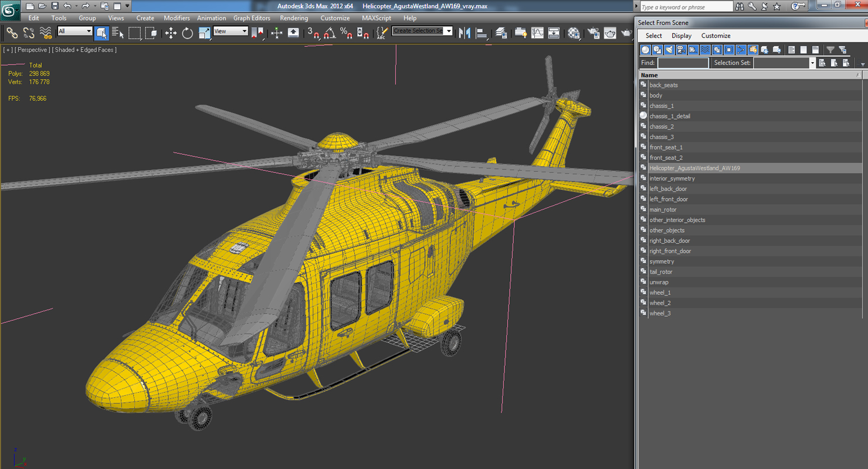Open Curve Editor
The width and height of the screenshot is (868, 469).
[x=537, y=33]
